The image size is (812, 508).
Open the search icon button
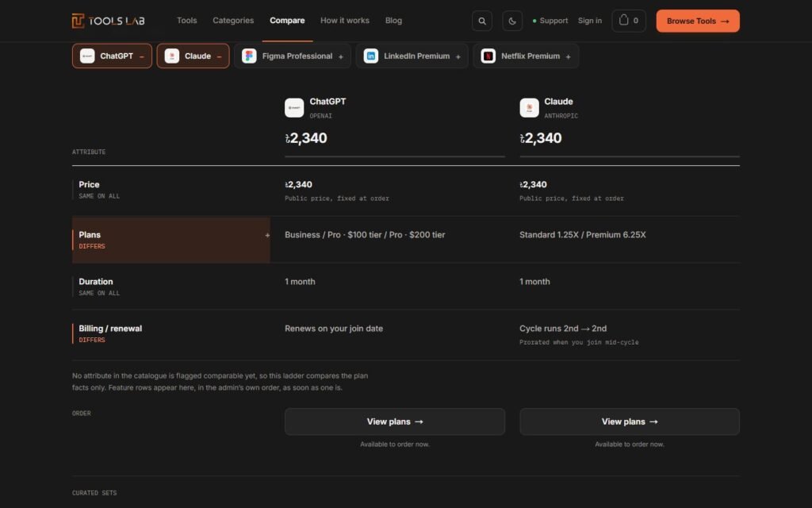481,21
